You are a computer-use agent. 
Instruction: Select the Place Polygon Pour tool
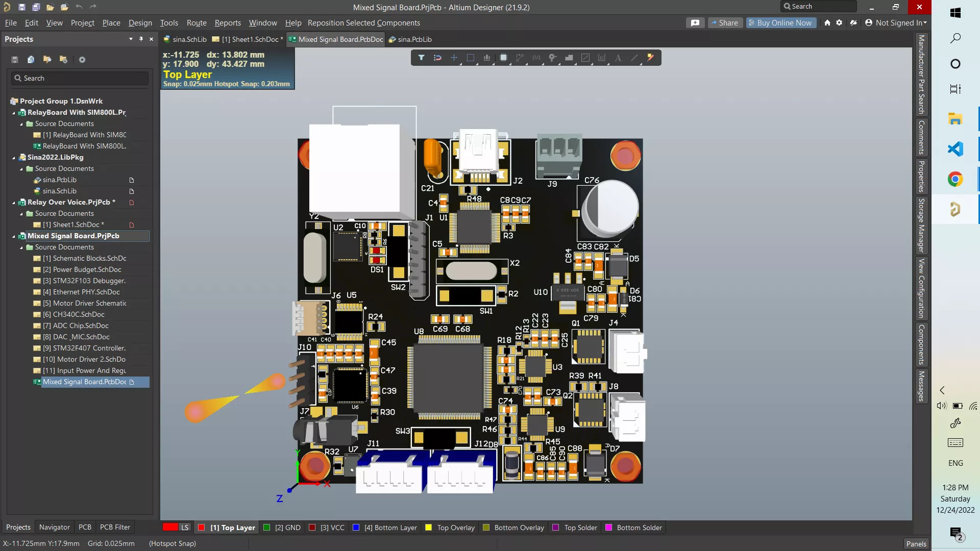(569, 58)
